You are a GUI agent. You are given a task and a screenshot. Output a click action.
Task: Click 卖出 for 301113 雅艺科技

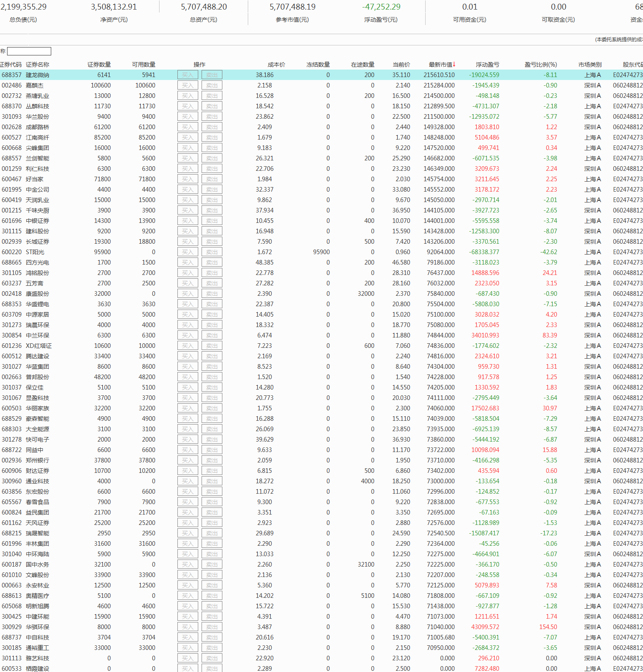pos(212,658)
